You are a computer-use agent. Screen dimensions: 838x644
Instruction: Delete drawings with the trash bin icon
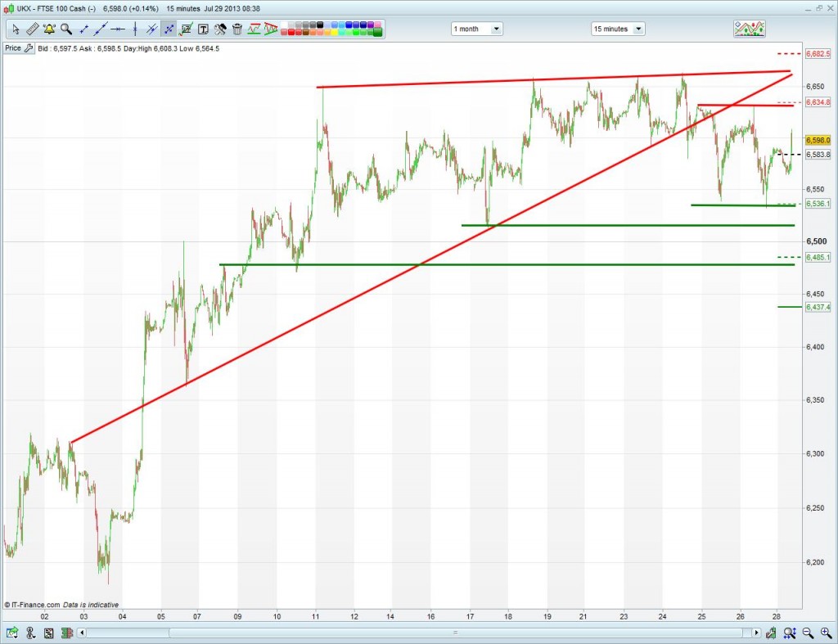pyautogui.click(x=237, y=29)
